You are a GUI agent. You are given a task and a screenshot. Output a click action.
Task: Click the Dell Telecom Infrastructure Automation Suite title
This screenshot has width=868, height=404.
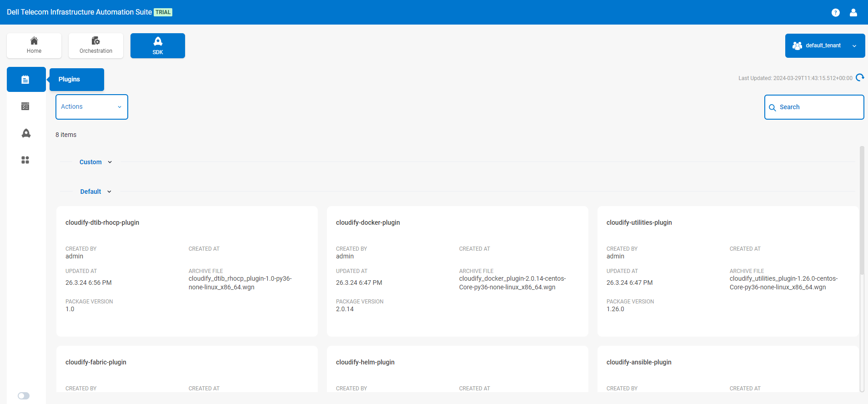click(80, 12)
